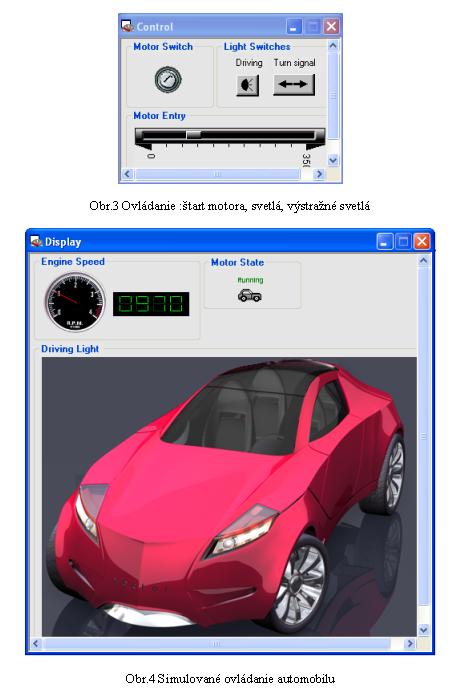The height and width of the screenshot is (696, 461).
Task: Click the Display window scroll-left arrow
Action: point(36,643)
